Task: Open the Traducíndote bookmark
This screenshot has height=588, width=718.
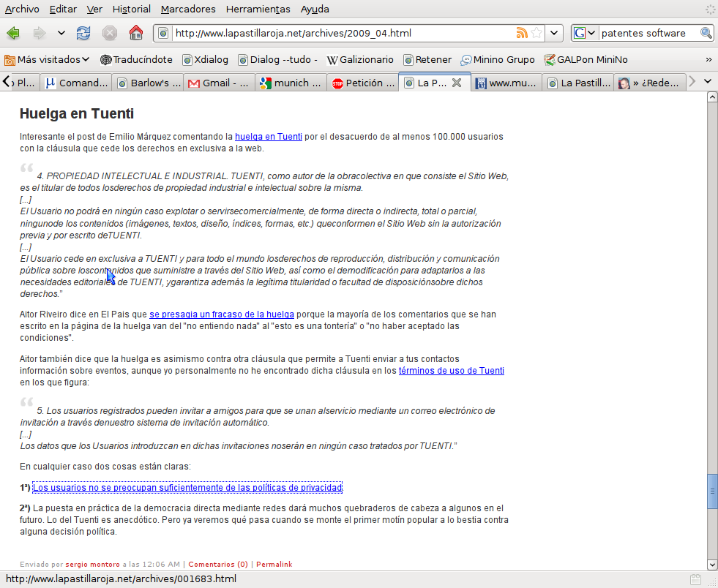Action: tap(136, 59)
